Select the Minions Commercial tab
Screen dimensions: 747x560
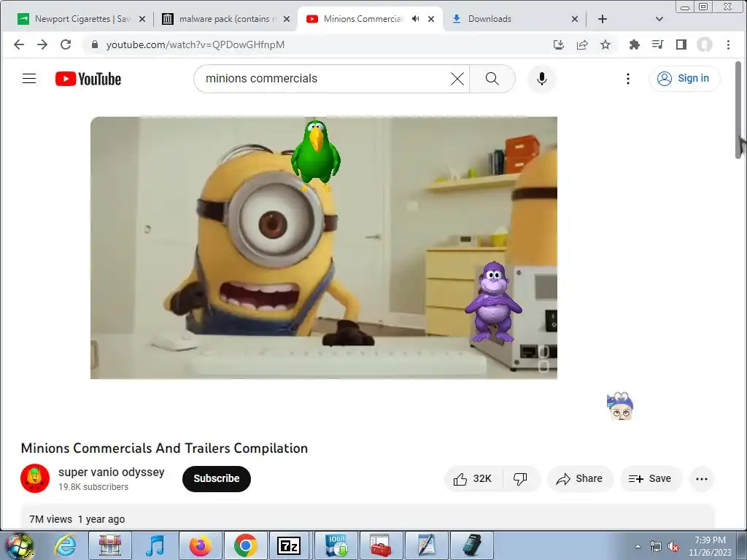(x=370, y=19)
